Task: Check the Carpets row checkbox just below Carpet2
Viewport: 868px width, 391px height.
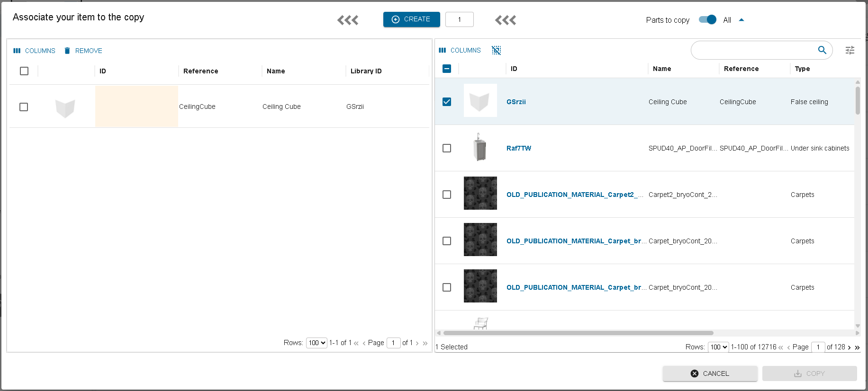Action: 447,241
